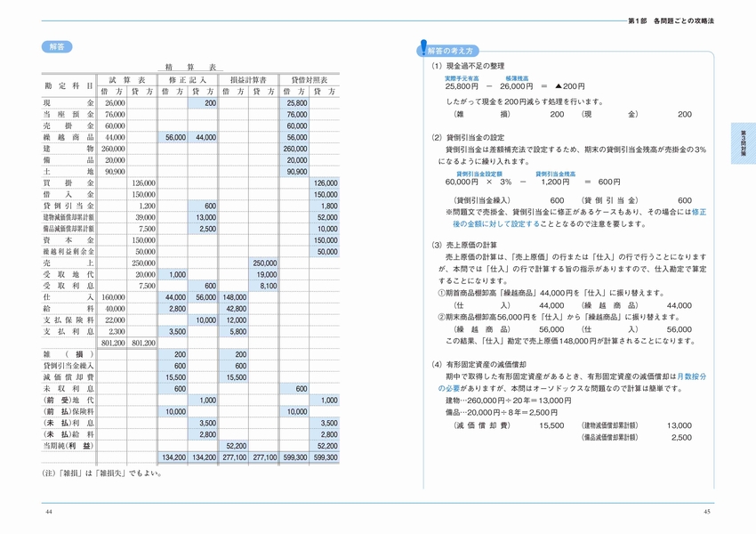The width and height of the screenshot is (756, 534).
Task: Click the line 建物…260,000円÷20年=13,000円
Action: [508, 400]
